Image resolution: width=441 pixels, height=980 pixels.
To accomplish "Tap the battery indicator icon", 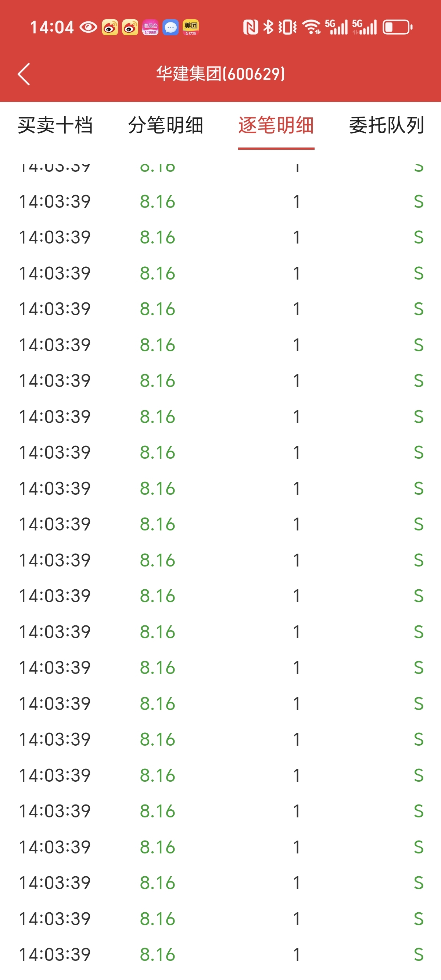I will click(x=398, y=27).
